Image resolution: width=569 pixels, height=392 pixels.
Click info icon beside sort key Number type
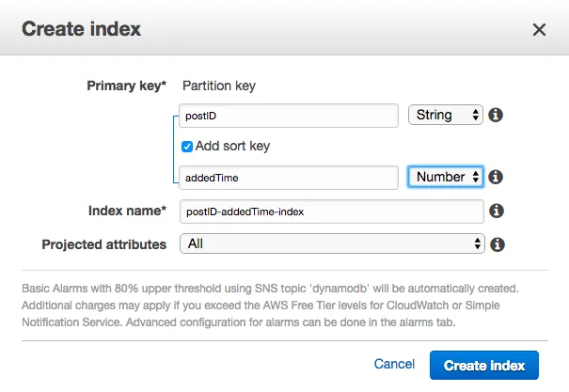point(496,177)
